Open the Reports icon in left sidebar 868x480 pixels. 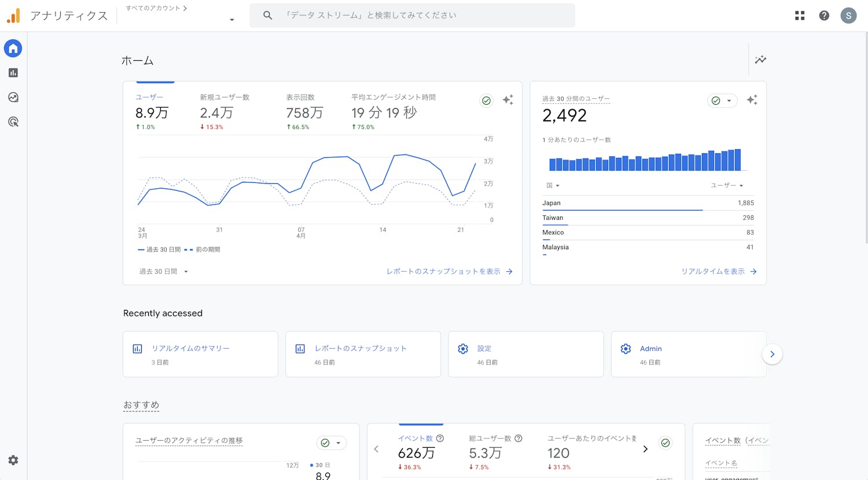pyautogui.click(x=13, y=73)
